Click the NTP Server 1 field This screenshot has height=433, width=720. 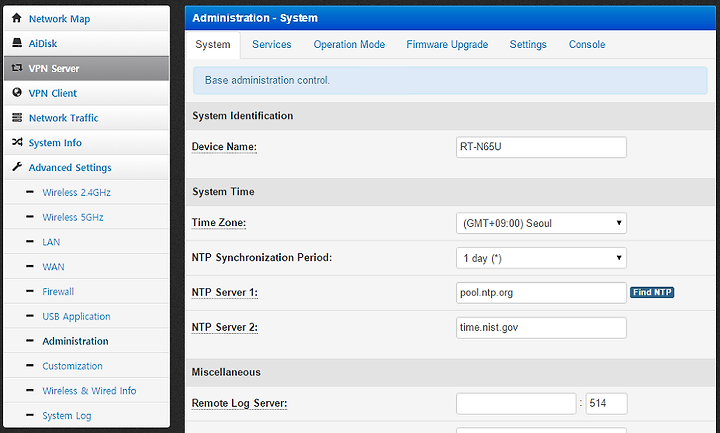click(x=541, y=292)
